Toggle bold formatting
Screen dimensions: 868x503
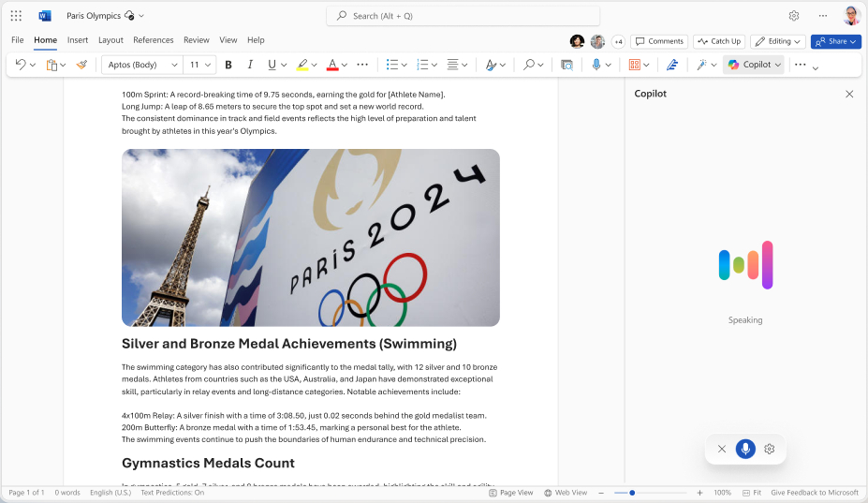pyautogui.click(x=228, y=65)
